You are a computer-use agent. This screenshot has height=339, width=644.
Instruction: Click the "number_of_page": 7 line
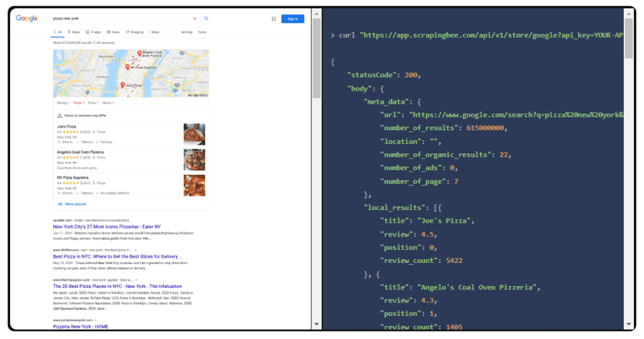tap(419, 182)
